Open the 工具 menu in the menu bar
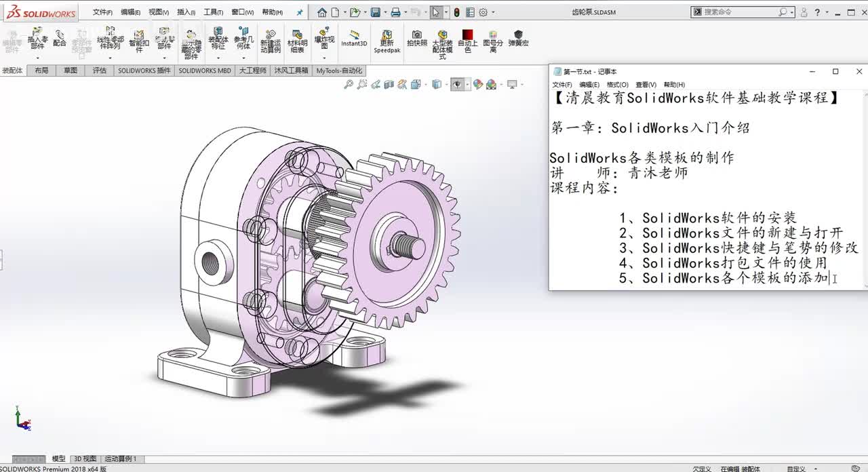Image resolution: width=868 pixels, height=472 pixels. (x=214, y=12)
